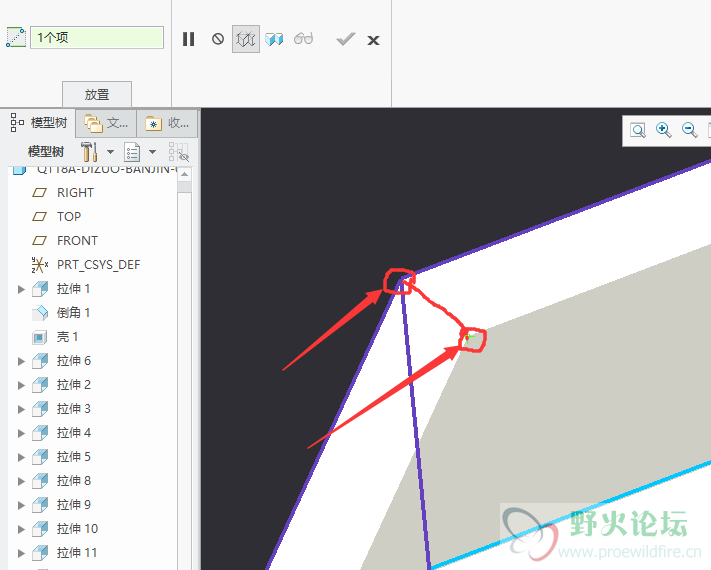Refit the view with the zoom-fit icon
This screenshot has height=570, width=711.
pos(638,131)
